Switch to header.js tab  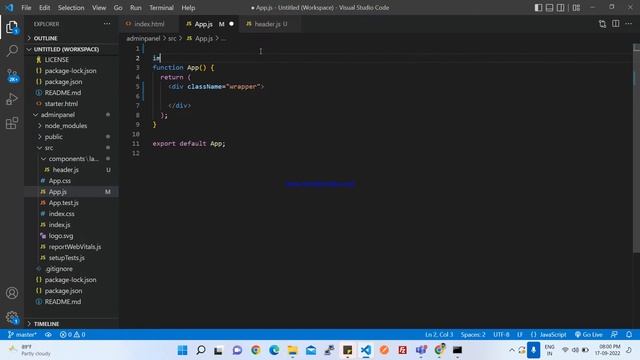[270, 24]
